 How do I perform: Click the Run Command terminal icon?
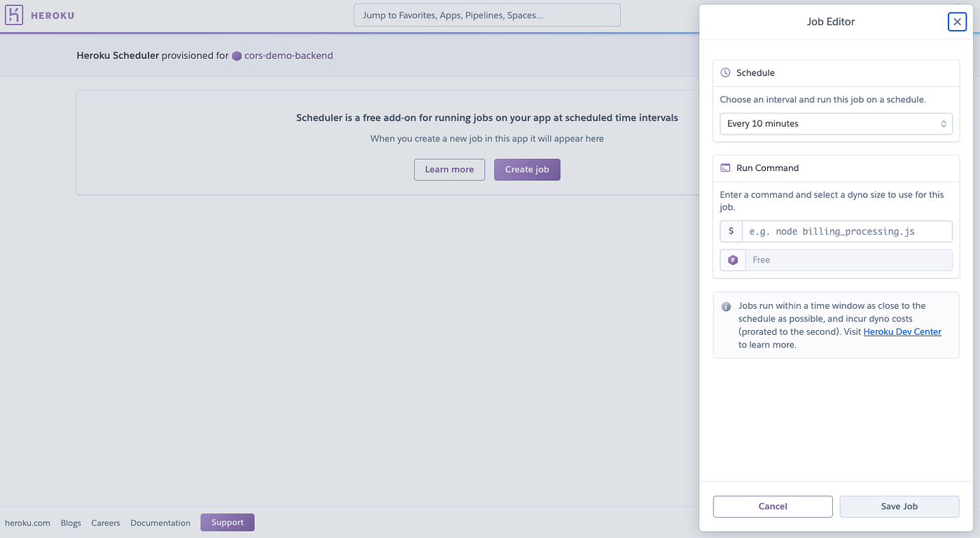pyautogui.click(x=725, y=168)
